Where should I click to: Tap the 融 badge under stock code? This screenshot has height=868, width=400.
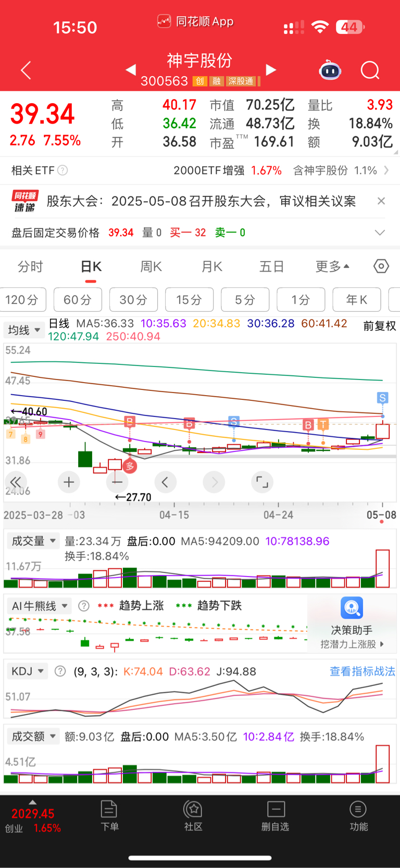pyautogui.click(x=216, y=81)
